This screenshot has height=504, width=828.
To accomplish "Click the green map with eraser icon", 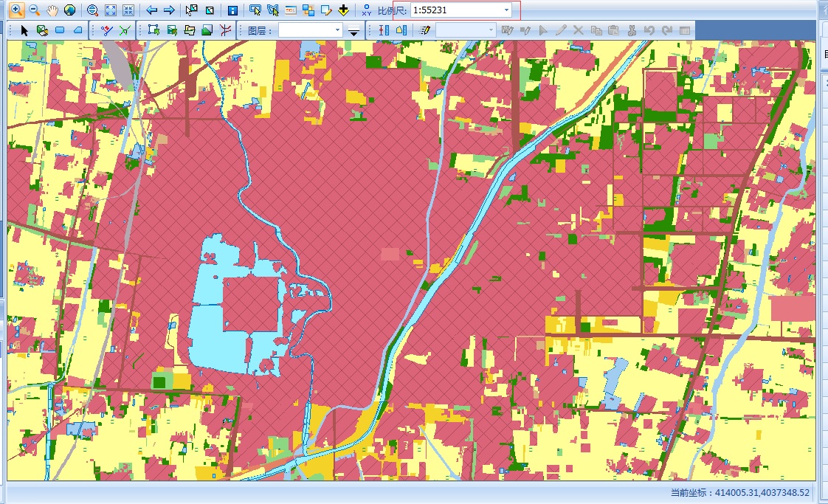I will pyautogui.click(x=42, y=30).
